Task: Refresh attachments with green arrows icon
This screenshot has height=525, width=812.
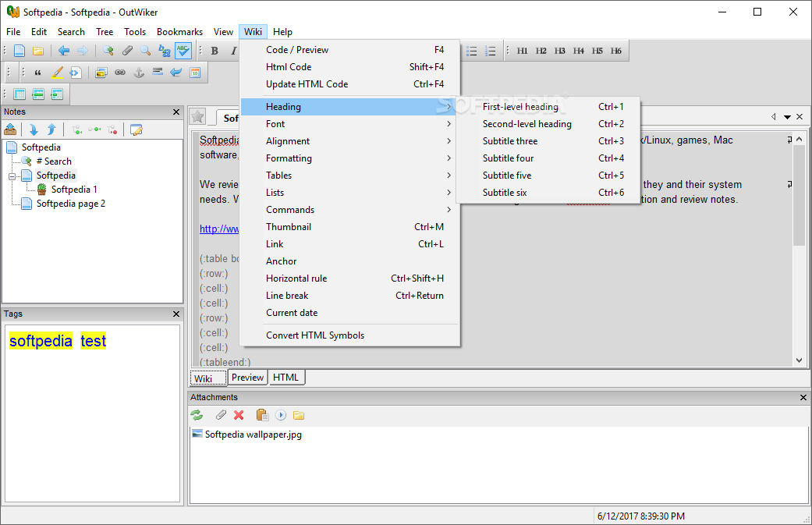Action: (197, 415)
